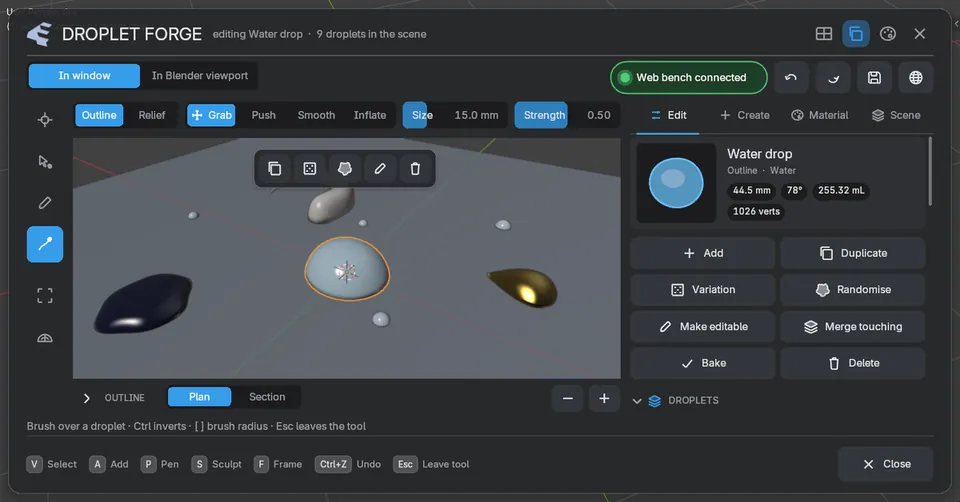Click the Duplicate button
The image size is (960, 502).
coord(853,253)
